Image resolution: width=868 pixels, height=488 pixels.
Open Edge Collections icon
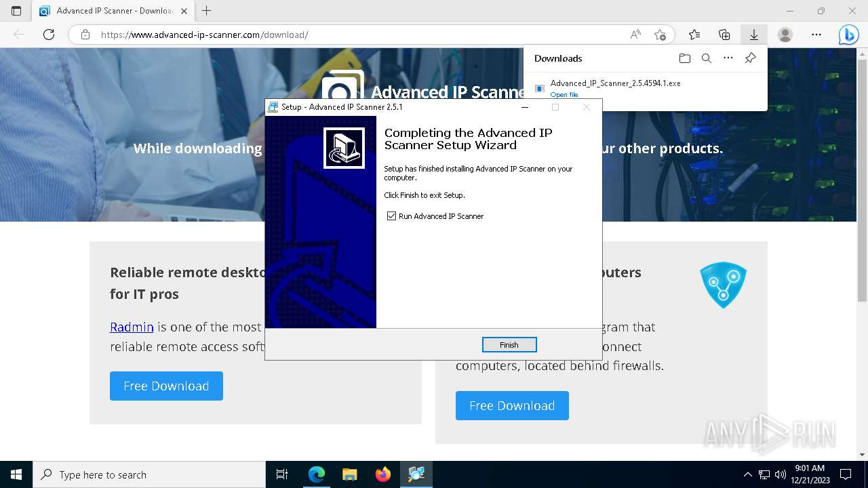pos(724,35)
